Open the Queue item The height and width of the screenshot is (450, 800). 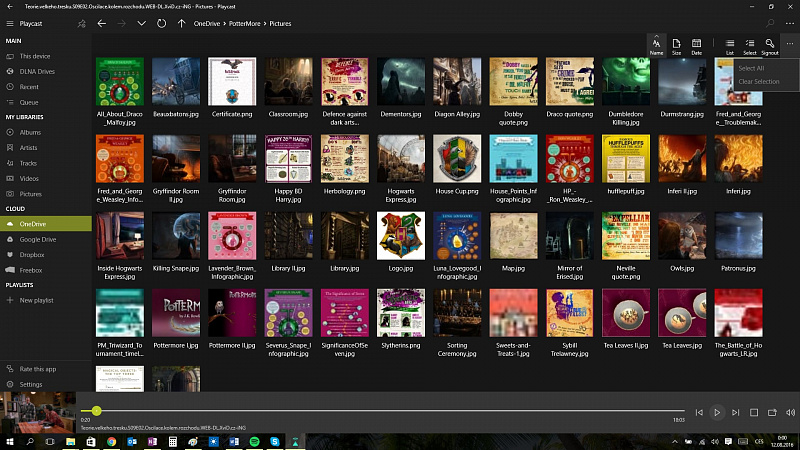tap(46, 102)
